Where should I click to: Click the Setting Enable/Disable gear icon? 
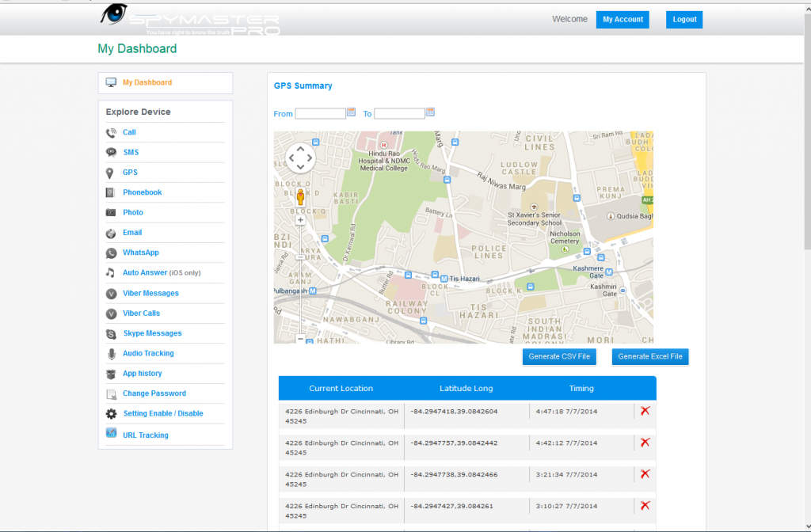click(111, 413)
